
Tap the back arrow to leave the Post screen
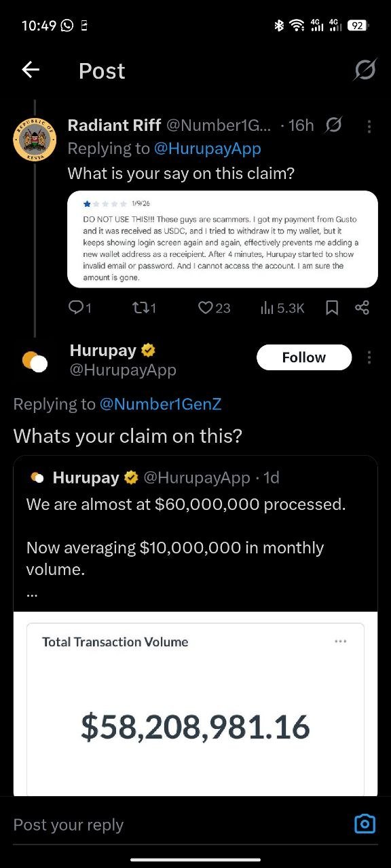[x=30, y=70]
